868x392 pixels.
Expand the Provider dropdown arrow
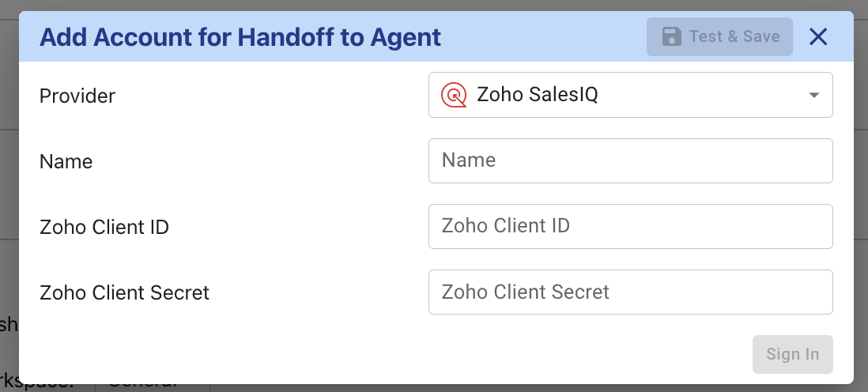point(814,96)
